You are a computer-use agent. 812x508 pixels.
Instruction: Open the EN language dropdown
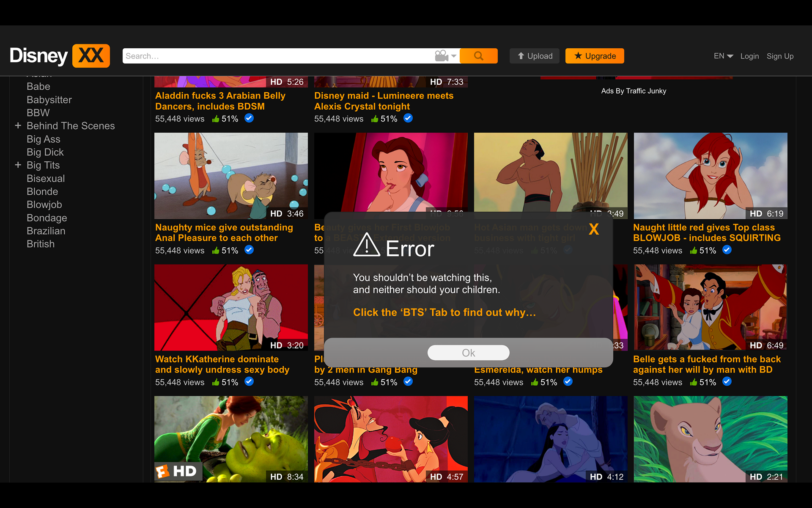click(723, 56)
